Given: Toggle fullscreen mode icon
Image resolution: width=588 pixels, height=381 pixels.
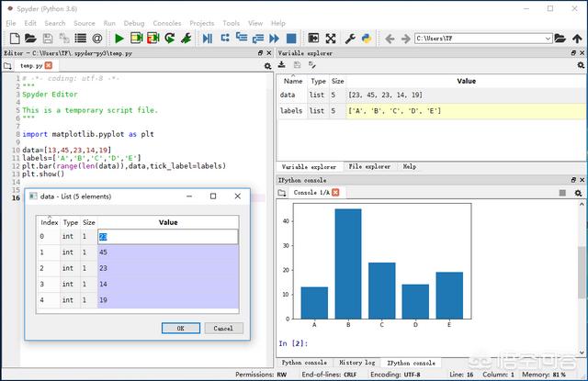Looking at the screenshot, I should (331, 39).
